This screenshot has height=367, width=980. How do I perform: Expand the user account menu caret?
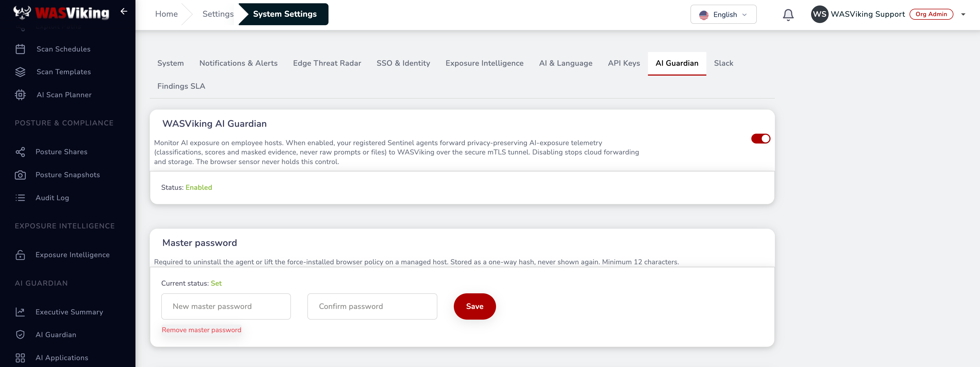pos(963,15)
